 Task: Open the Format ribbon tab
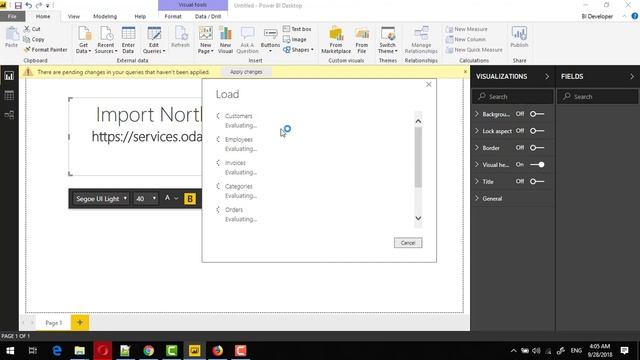[x=173, y=16]
